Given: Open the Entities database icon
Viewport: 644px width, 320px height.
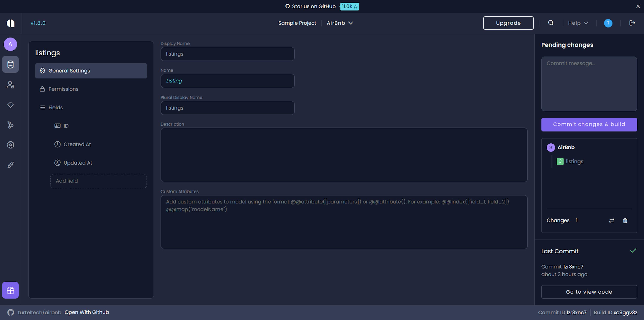Looking at the screenshot, I should coord(11,65).
